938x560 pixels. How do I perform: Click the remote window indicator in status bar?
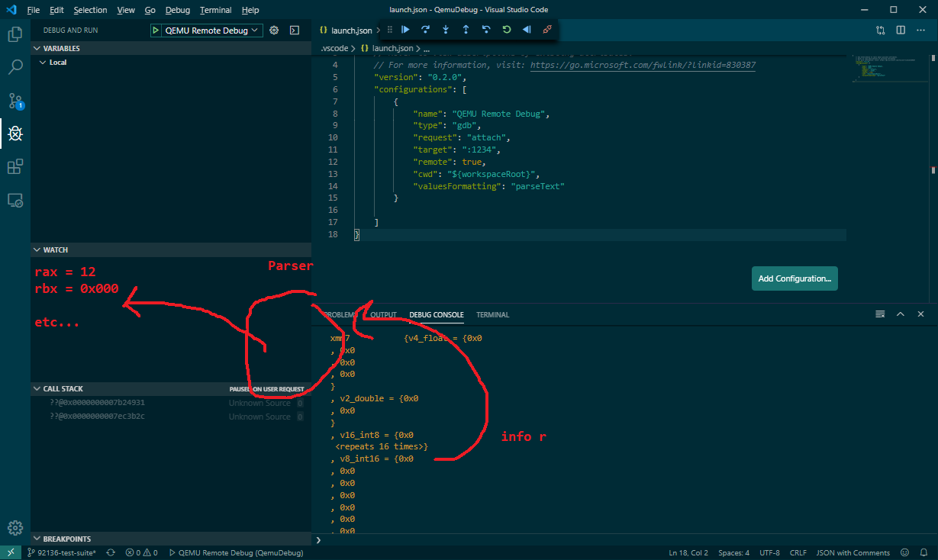pos(11,552)
